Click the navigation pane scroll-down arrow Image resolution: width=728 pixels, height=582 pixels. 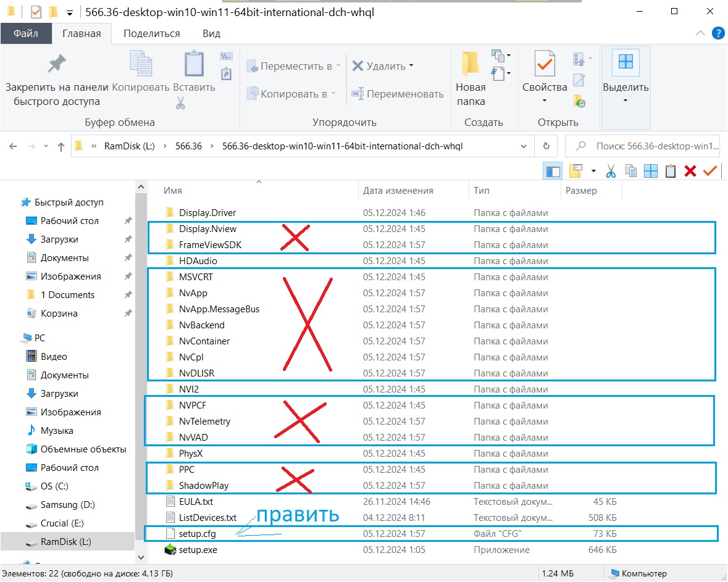[x=141, y=557]
